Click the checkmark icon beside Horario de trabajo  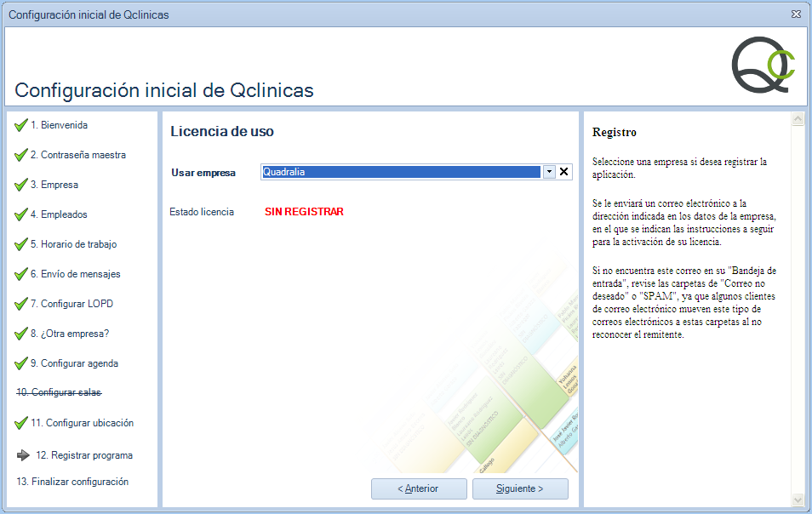[21, 244]
